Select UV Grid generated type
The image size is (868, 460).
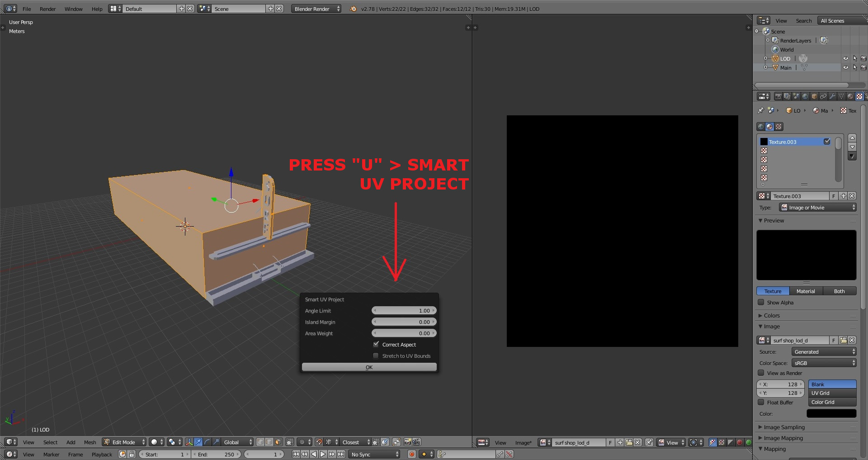832,393
